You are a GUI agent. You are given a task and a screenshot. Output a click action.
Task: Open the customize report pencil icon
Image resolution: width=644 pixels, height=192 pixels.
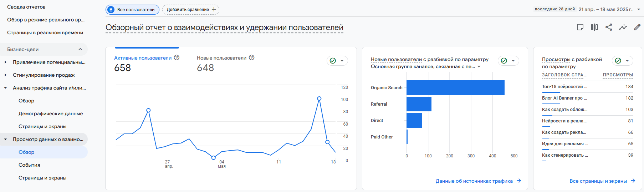(x=637, y=27)
